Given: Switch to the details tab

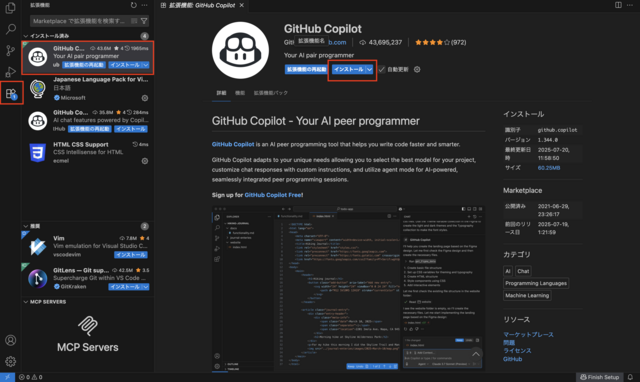Looking at the screenshot, I should point(221,93).
